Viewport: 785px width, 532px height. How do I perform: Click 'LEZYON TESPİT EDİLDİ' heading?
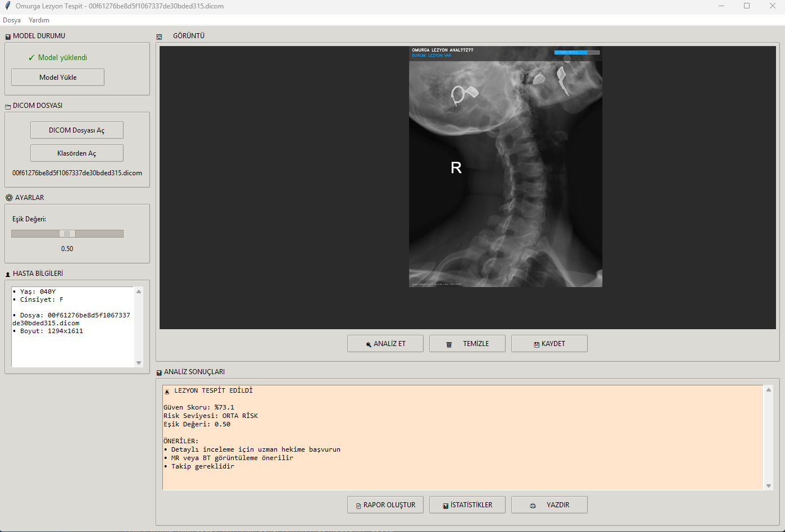pos(214,390)
